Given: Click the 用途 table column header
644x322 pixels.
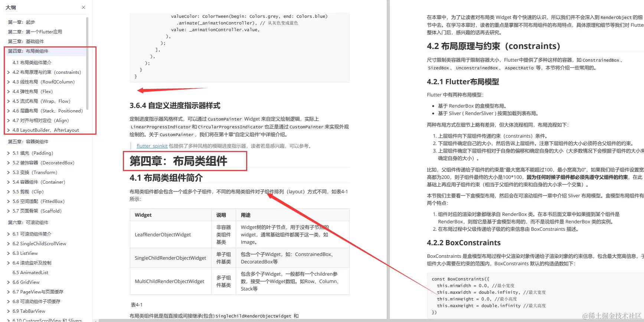Looking at the screenshot, I should [292, 215].
